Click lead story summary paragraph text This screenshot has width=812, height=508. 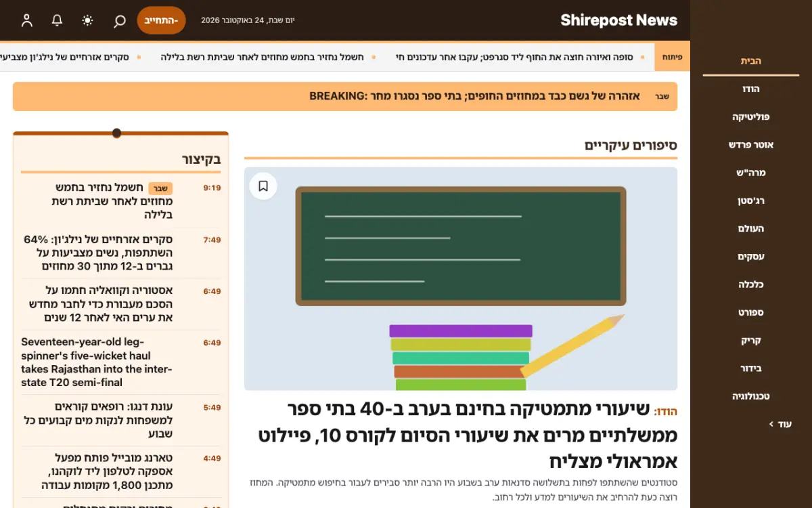tap(464, 490)
